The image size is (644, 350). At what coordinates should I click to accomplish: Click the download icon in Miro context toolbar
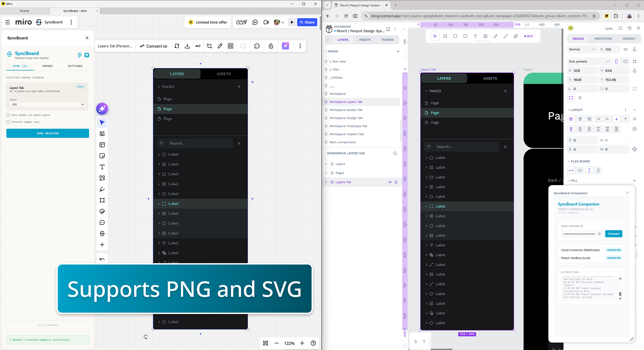tap(188, 46)
